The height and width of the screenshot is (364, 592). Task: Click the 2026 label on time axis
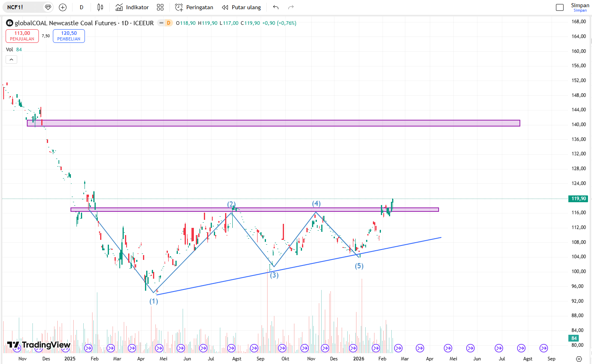point(359,359)
